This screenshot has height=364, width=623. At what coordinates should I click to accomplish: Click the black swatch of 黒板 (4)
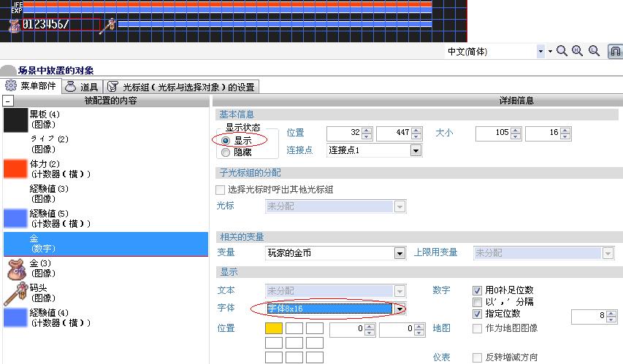(x=15, y=120)
